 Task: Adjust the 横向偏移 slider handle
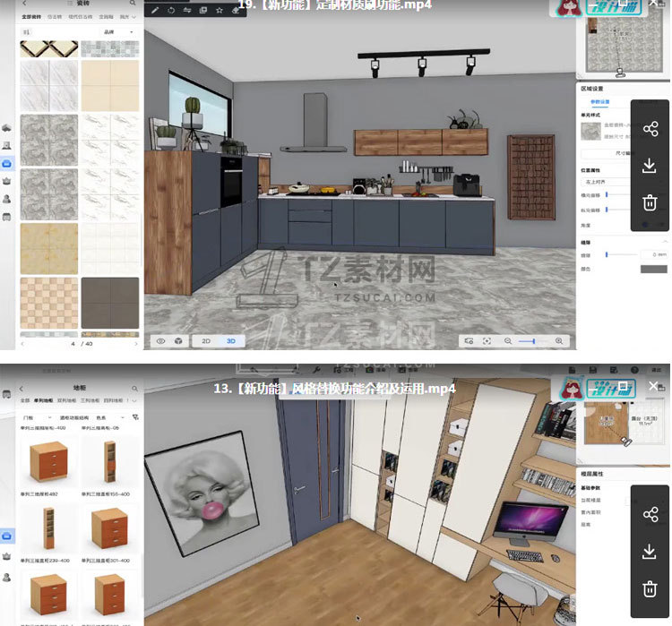coord(607,195)
